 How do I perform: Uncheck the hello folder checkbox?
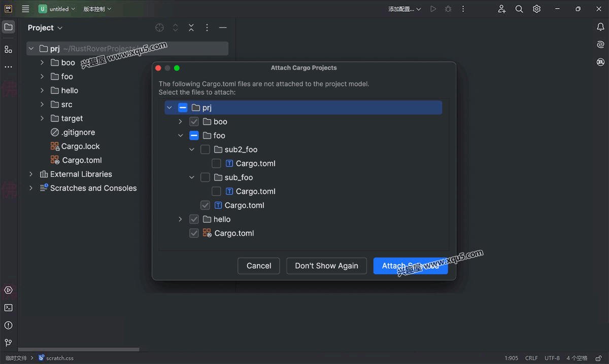pyautogui.click(x=194, y=219)
